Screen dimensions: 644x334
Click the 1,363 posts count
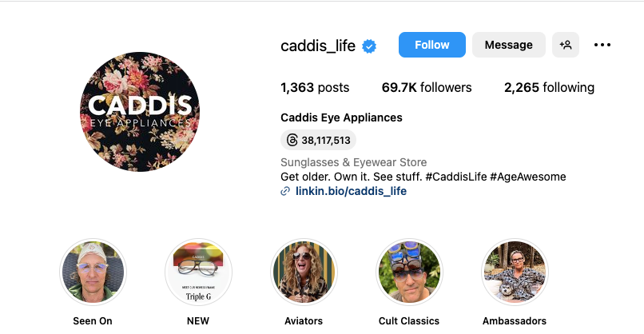click(315, 88)
